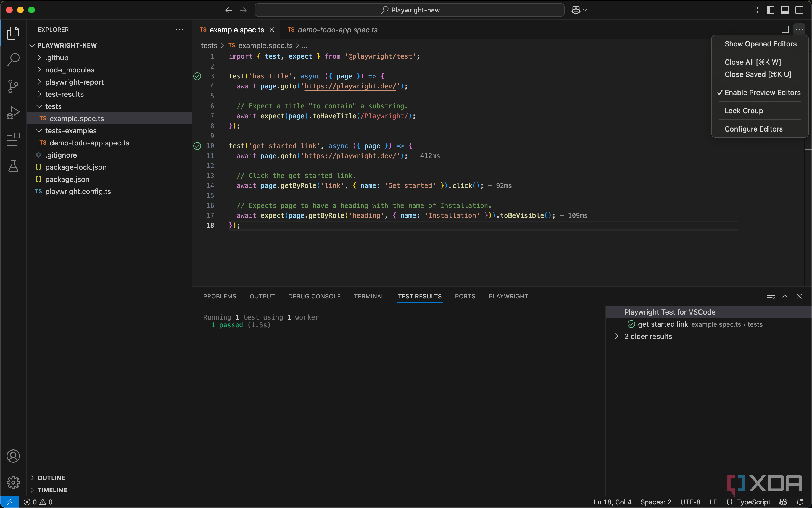Select the 'get started link' test result
This screenshot has height=508, width=812.
(708, 324)
